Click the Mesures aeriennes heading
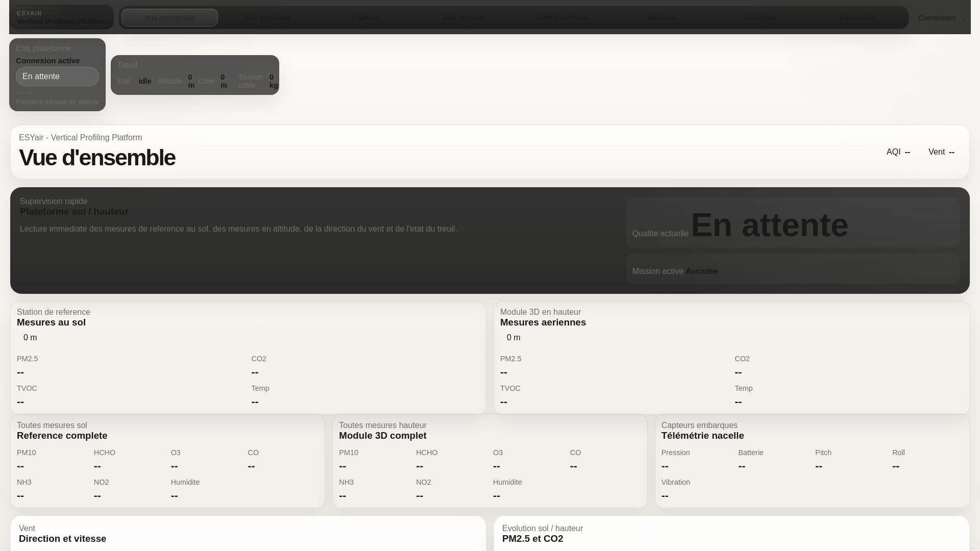Image resolution: width=980 pixels, height=551 pixels. coord(543,322)
